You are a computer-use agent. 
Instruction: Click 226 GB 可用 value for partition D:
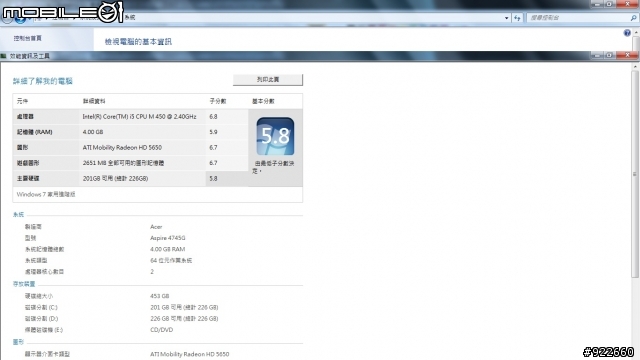point(184,319)
